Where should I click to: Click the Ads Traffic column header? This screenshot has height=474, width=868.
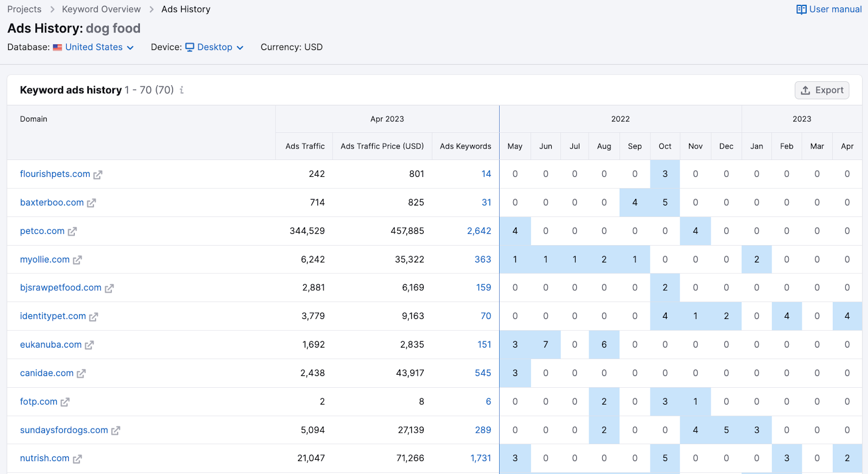[305, 146]
